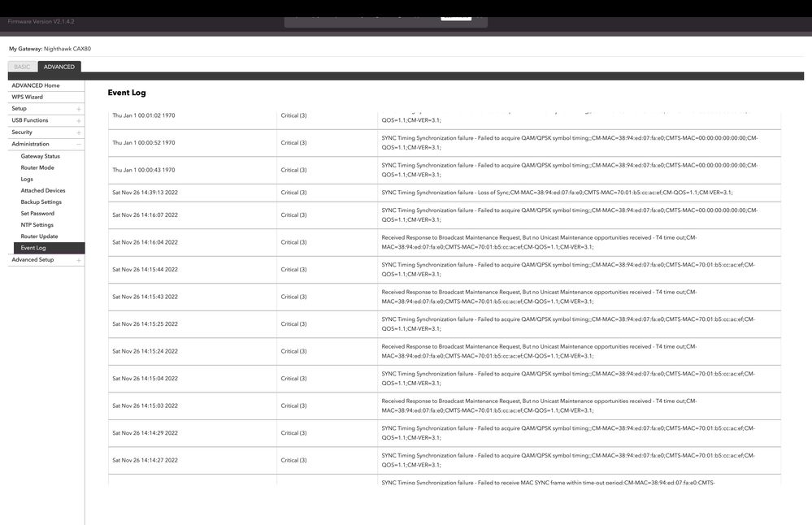This screenshot has height=525, width=812.
Task: Click Critical (3) in 14:16:04 row
Action: coord(293,242)
